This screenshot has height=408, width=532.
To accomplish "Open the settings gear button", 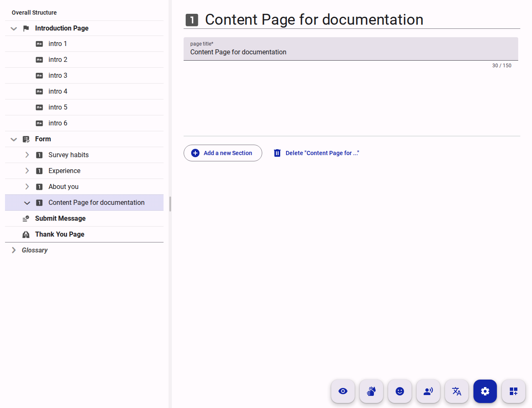I will (x=485, y=391).
